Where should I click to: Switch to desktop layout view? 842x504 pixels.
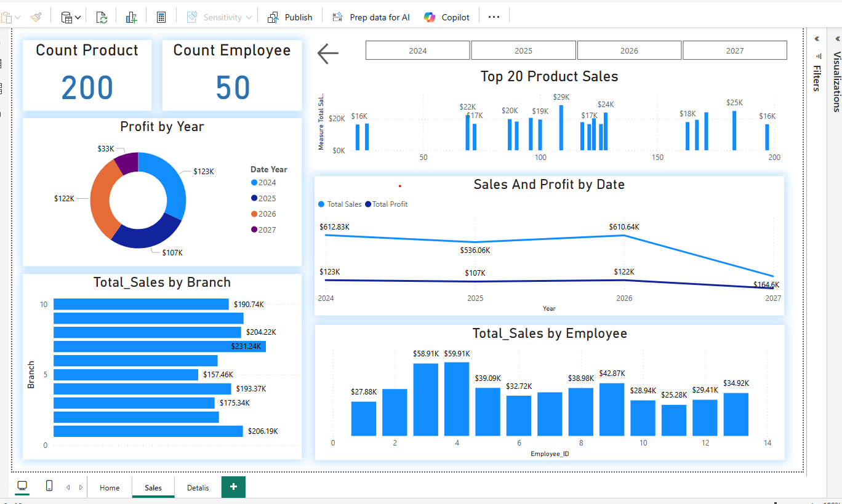22,486
